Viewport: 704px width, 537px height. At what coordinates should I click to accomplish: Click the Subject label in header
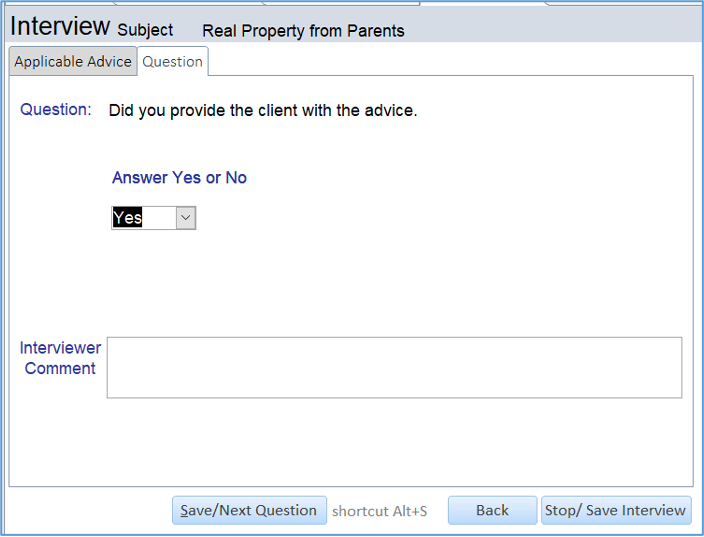point(145,30)
